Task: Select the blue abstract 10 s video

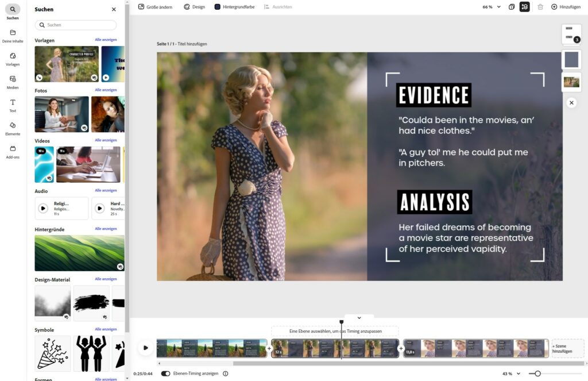Action: pos(44,164)
